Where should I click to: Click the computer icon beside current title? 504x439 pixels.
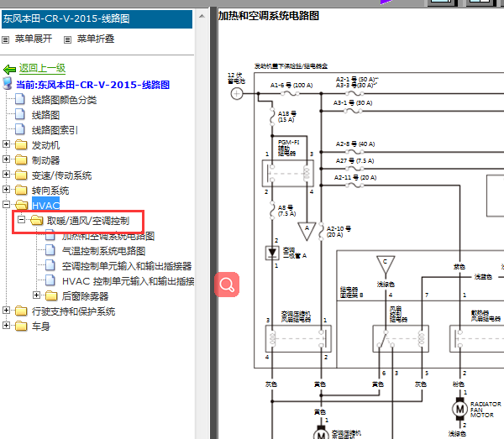point(7,83)
